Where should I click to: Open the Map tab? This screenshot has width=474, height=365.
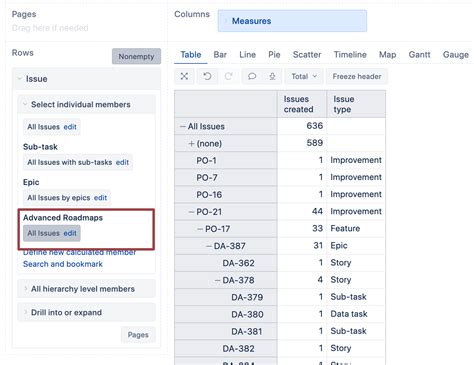[387, 55]
